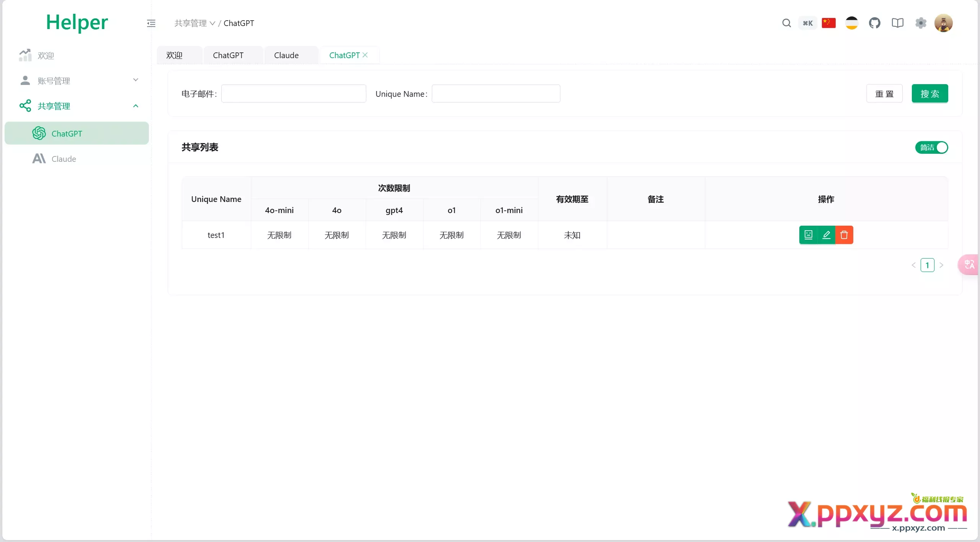This screenshot has height=542, width=980.
Task: Click the View details icon for test1
Action: [808, 235]
